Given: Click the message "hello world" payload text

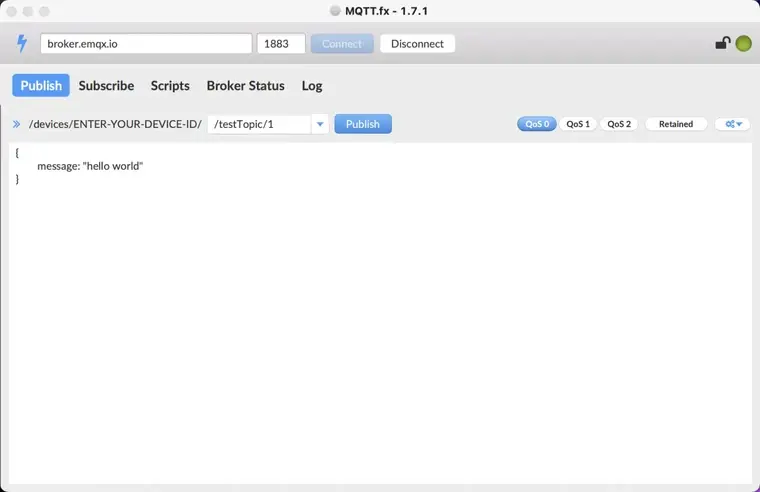Looking at the screenshot, I should pos(90,166).
